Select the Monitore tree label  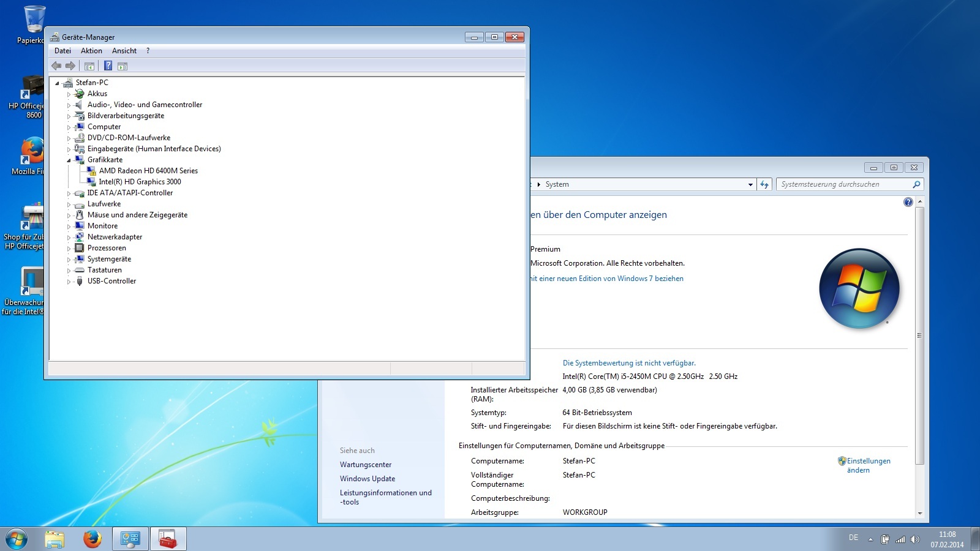[x=102, y=226]
